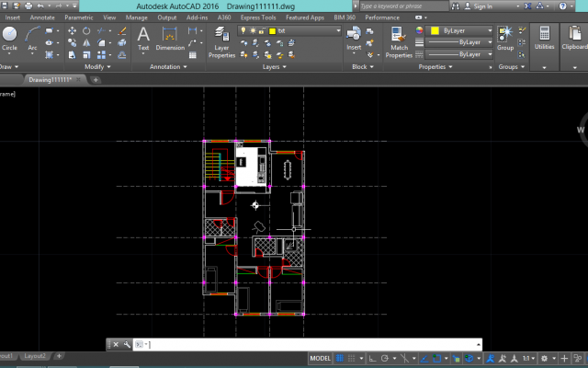Open the Express Tools ribbon tab
Viewport: 588px width, 368px height.
(x=258, y=17)
